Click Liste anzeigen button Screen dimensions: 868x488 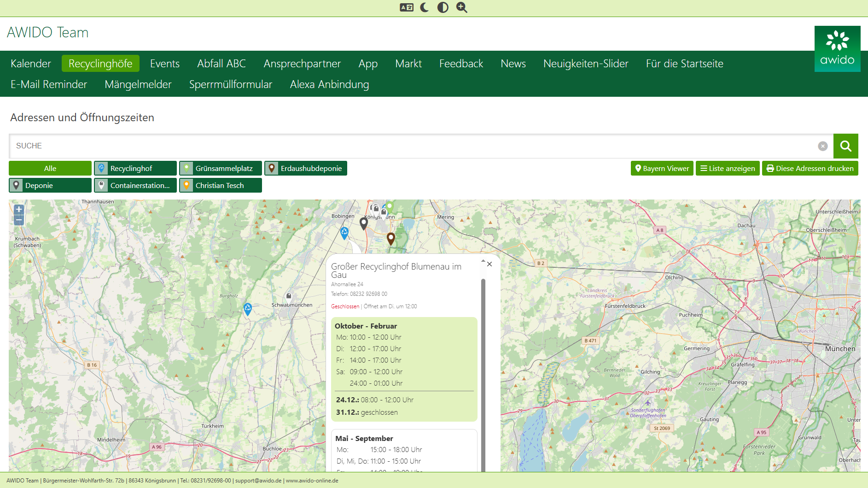(728, 169)
